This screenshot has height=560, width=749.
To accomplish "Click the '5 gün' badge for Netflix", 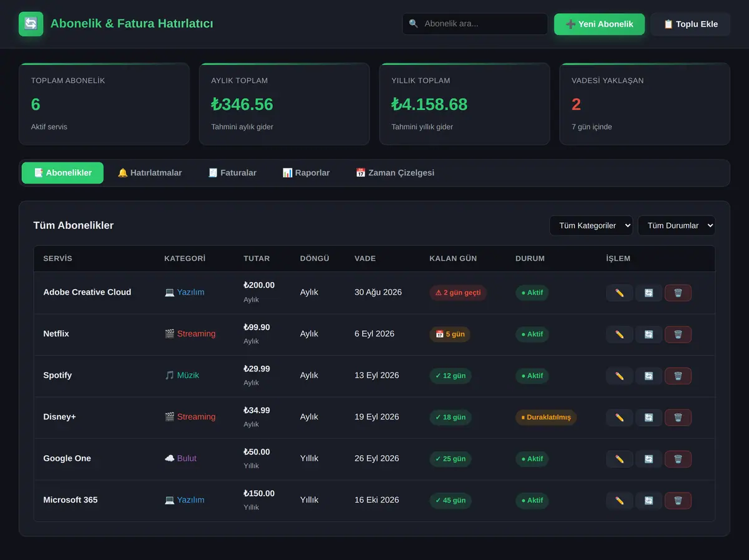I will pyautogui.click(x=450, y=335).
